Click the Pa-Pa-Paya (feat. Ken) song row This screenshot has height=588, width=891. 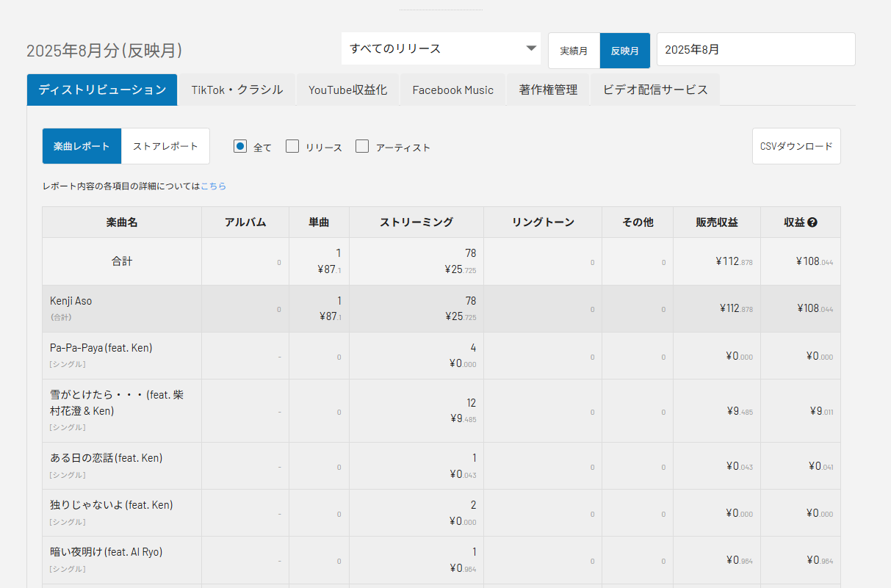[x=101, y=348]
